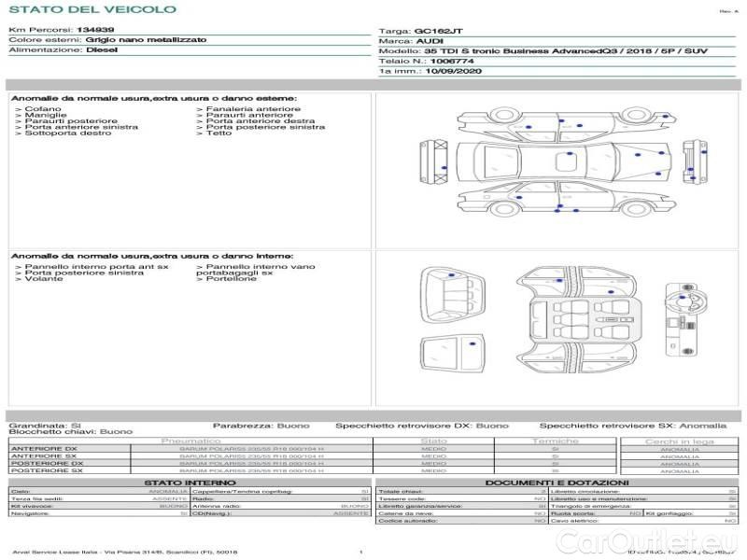Click the 'Fanaleria anteriore' entry

click(248, 109)
